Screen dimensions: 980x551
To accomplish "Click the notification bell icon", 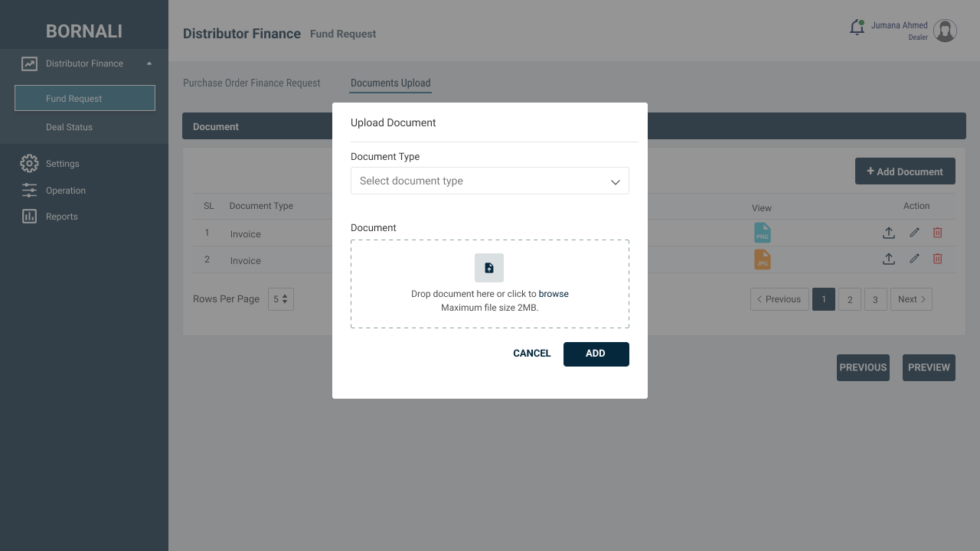I will pyautogui.click(x=857, y=28).
